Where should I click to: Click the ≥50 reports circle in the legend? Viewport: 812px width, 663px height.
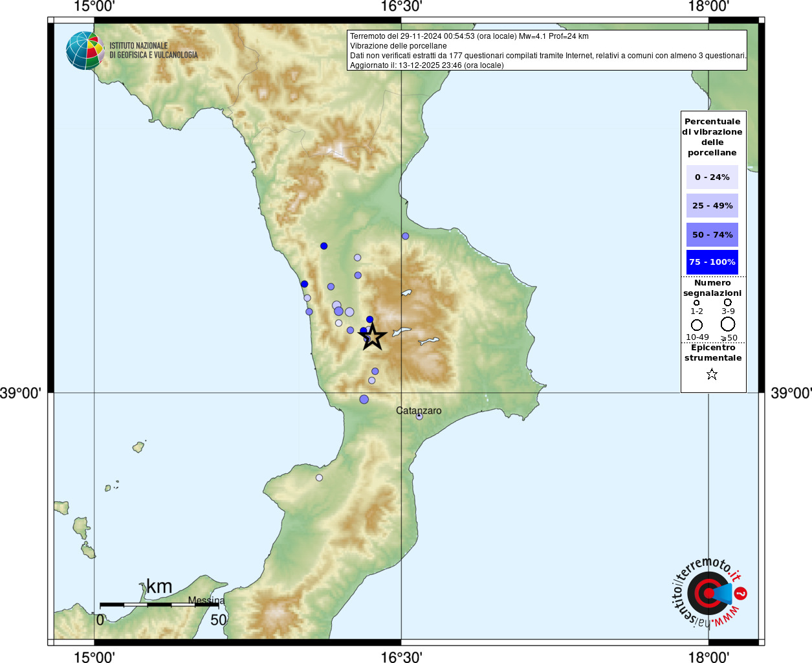[x=728, y=324]
